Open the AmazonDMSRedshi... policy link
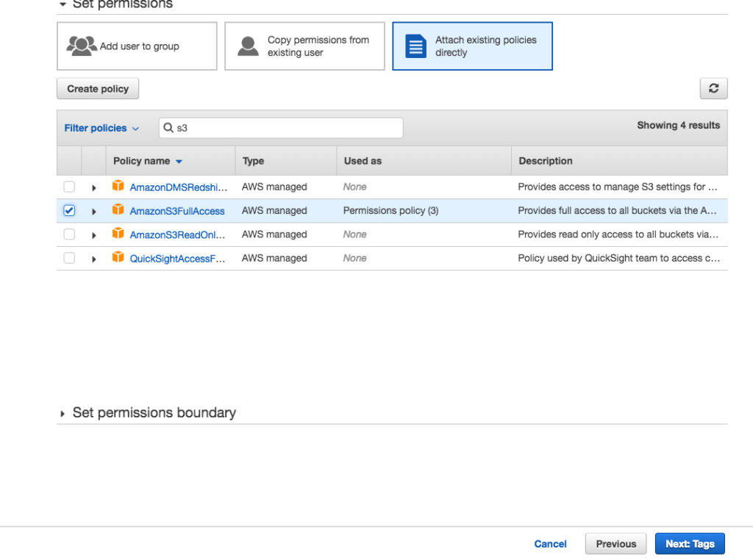 (178, 187)
